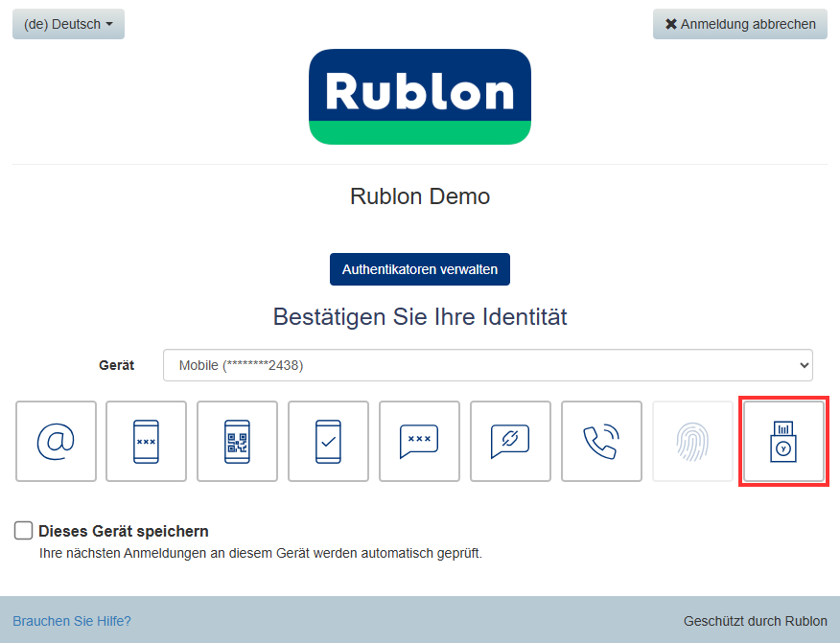Open the (de) Deutsch language dropdown
Viewport: 840px width, 643px height.
click(68, 24)
